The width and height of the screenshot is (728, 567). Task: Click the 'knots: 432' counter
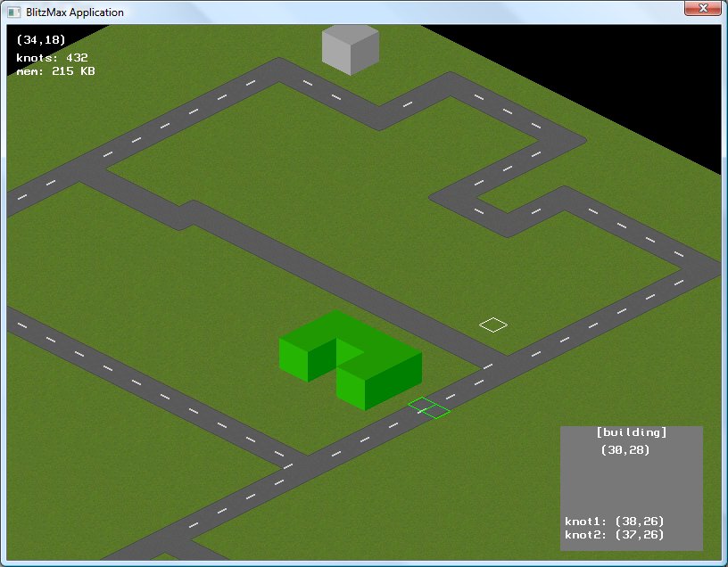(x=52, y=58)
